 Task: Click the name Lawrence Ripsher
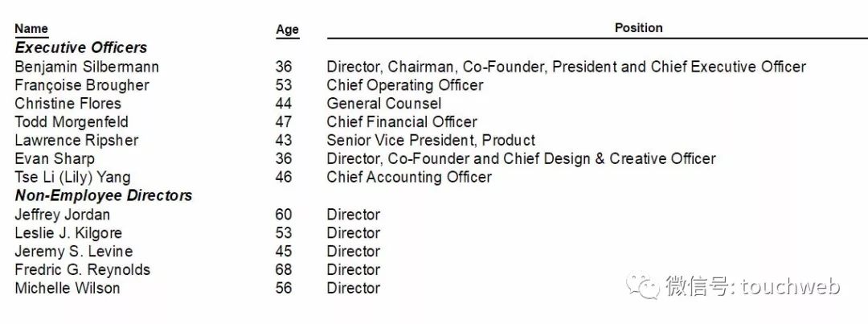pyautogui.click(x=77, y=140)
